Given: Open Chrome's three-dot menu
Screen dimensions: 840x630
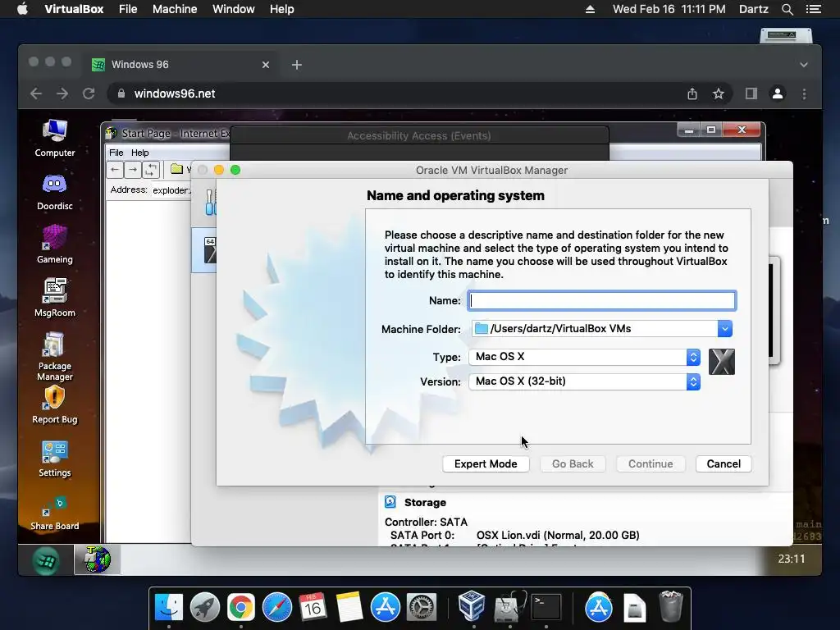Looking at the screenshot, I should 804,94.
